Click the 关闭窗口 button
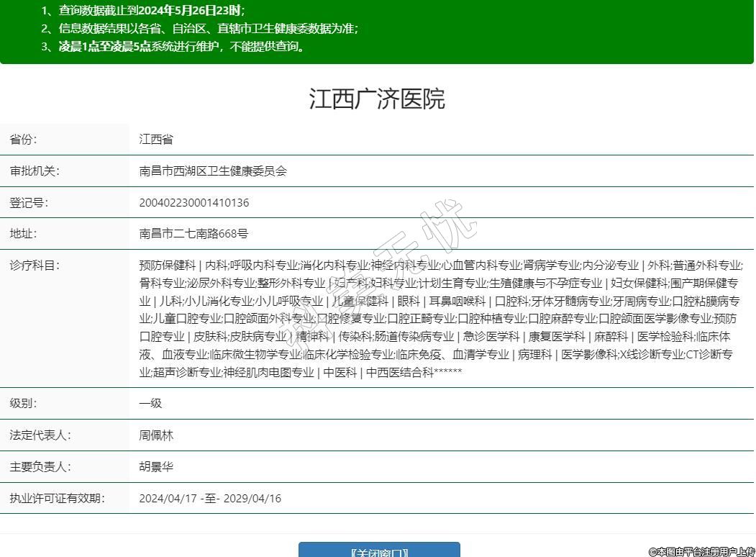The width and height of the screenshot is (756, 557). point(379,551)
